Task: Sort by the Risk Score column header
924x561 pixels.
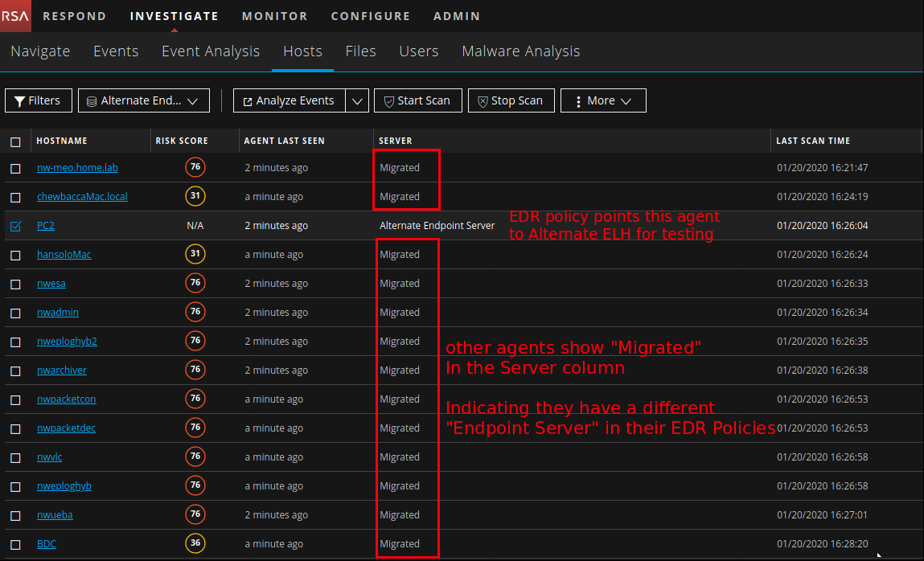Action: coord(182,141)
